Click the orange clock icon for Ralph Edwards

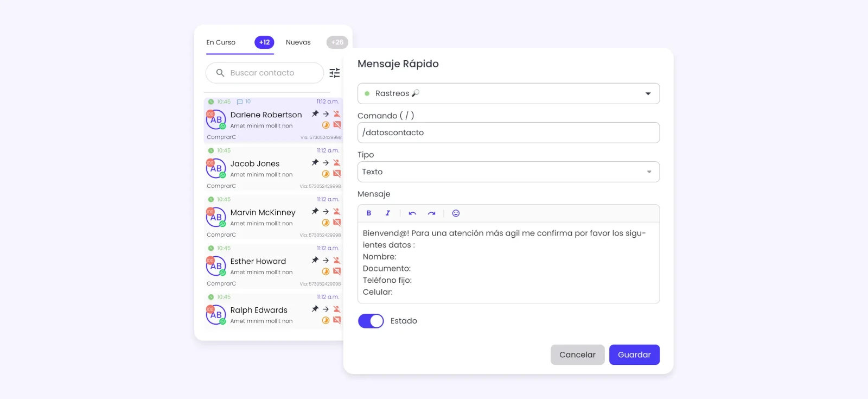[x=326, y=321]
